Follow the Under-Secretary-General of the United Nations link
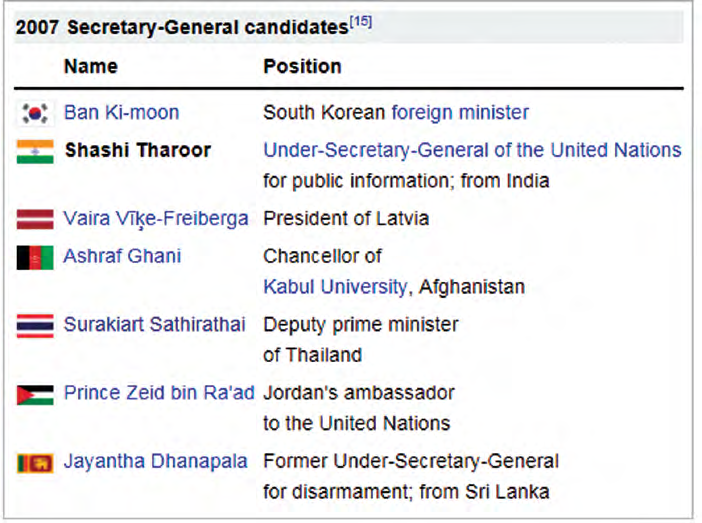This screenshot has height=523, width=702. pyautogui.click(x=472, y=150)
